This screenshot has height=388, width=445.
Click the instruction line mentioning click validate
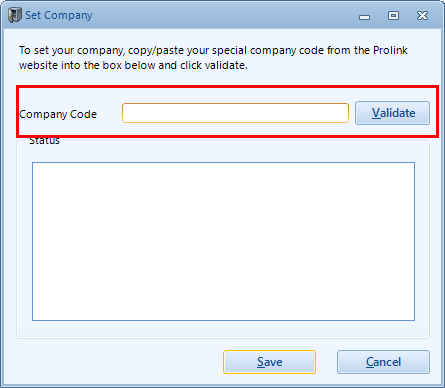pyautogui.click(x=133, y=65)
